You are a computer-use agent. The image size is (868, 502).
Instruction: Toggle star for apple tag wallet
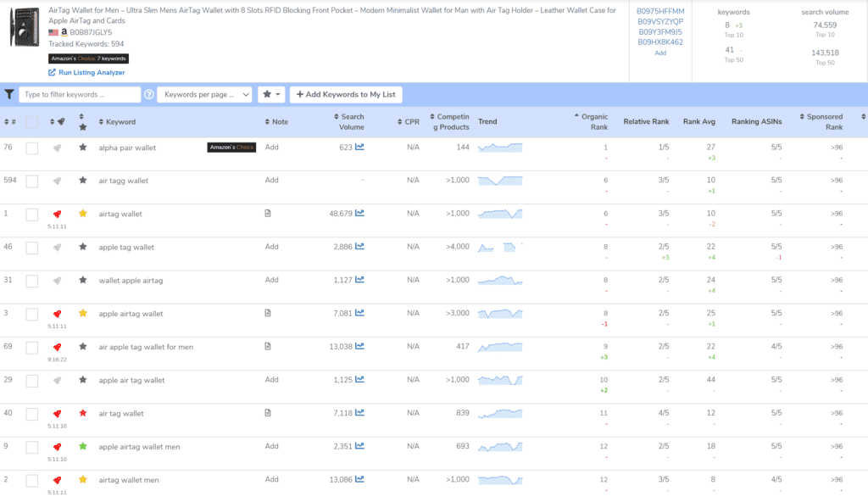click(83, 247)
